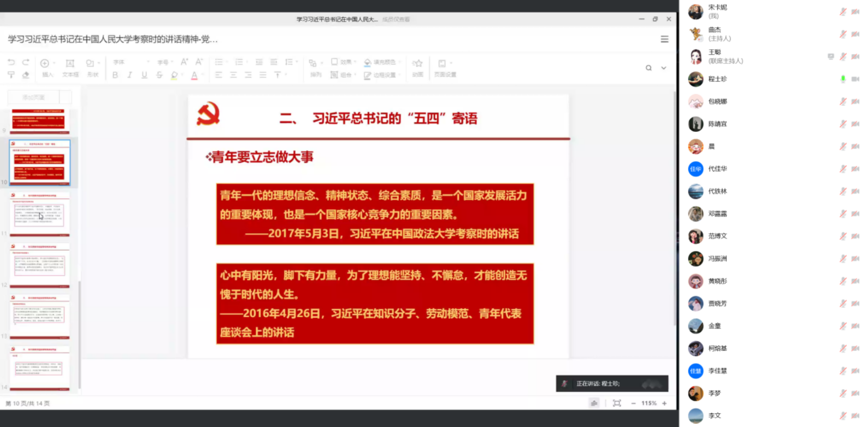Click the red font color A swatch
This screenshot has width=868, height=427.
point(194,75)
